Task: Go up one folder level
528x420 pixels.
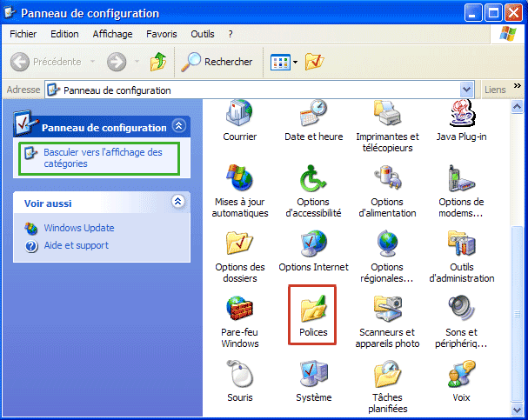Action: (158, 62)
